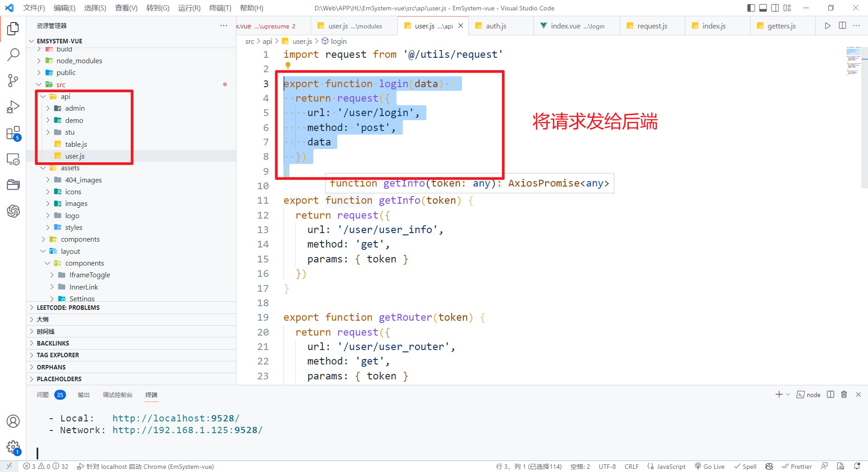Open the remote window indicator in status bar

coord(9,467)
